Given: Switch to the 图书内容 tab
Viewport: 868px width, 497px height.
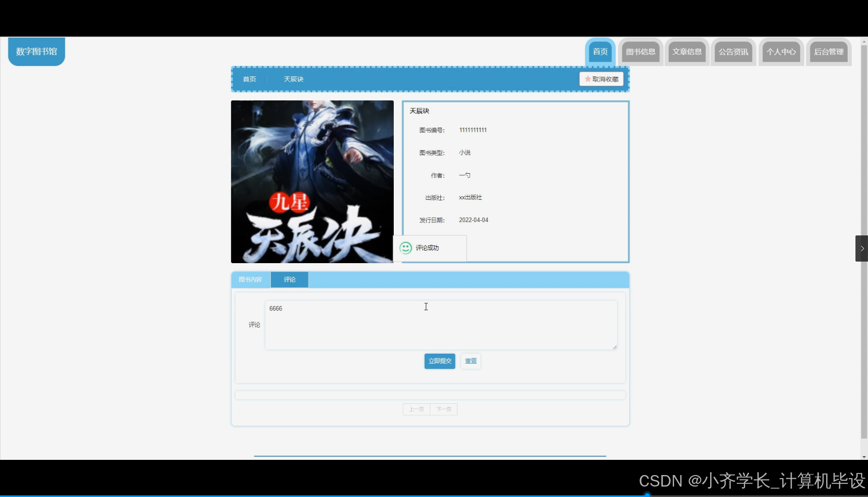Looking at the screenshot, I should (x=250, y=279).
